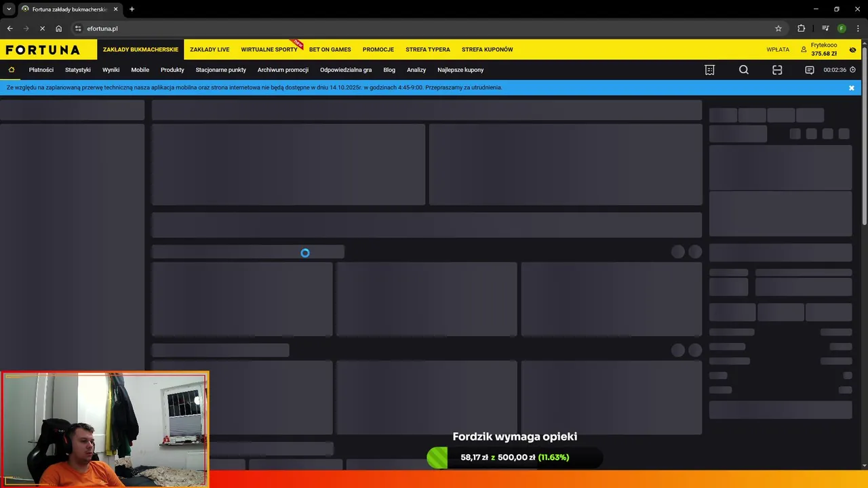Open Stacjonarne punkty link
The height and width of the screenshot is (488, 868).
point(220,70)
